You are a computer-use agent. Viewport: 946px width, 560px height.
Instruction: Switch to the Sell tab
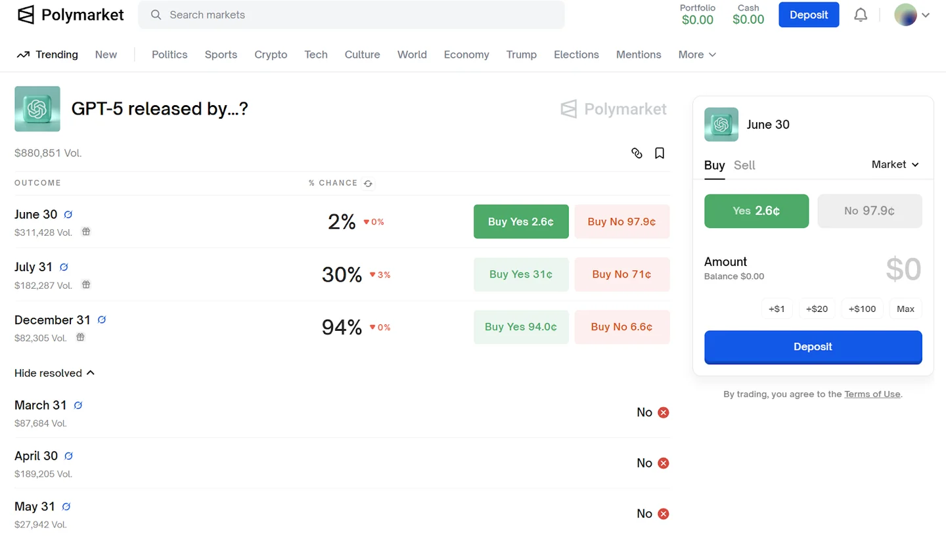pos(744,165)
